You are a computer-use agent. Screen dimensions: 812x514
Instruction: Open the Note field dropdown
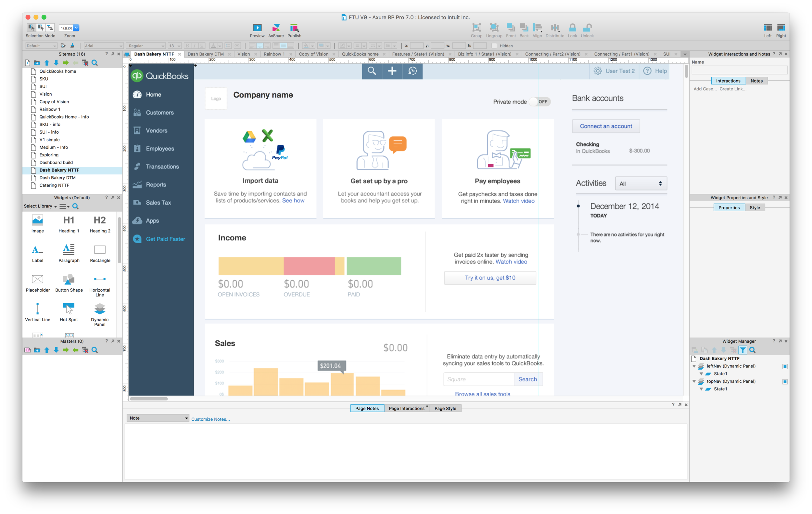coord(158,418)
